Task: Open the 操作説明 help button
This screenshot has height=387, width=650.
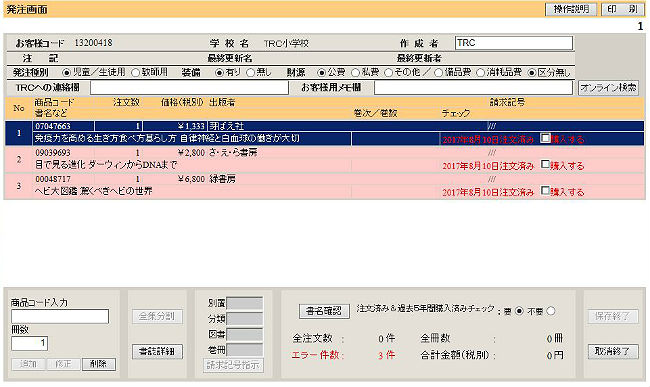Action: pyautogui.click(x=571, y=9)
